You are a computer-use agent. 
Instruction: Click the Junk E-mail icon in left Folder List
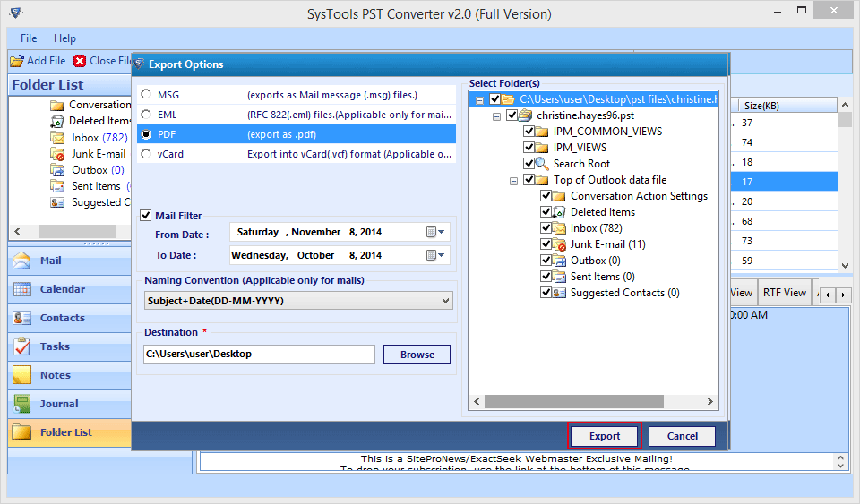click(x=57, y=154)
